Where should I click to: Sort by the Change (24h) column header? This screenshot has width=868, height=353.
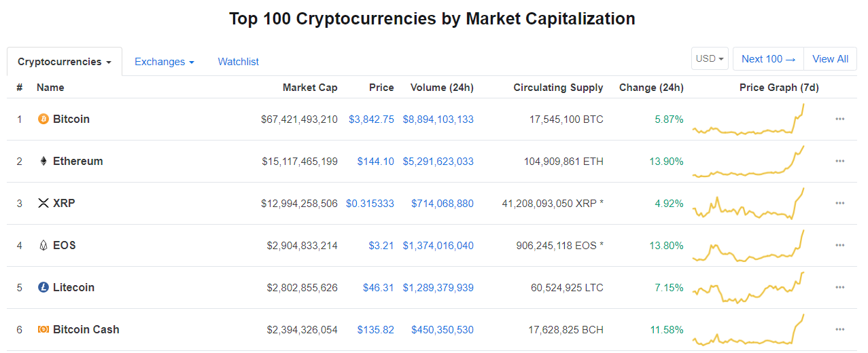[651, 88]
